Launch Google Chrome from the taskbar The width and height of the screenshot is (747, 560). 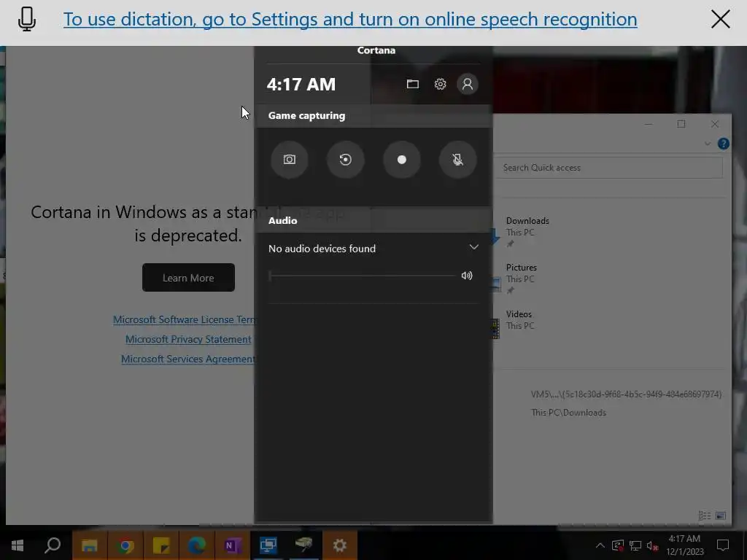125,545
